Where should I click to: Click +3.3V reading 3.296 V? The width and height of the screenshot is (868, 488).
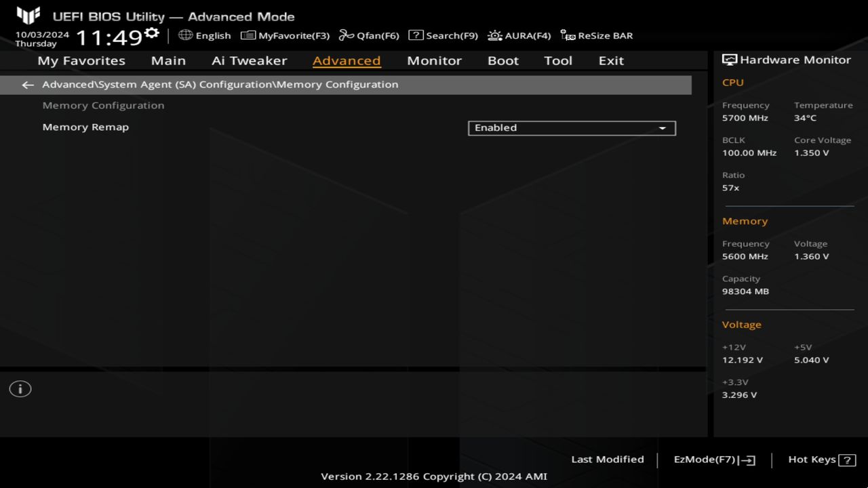coord(739,395)
